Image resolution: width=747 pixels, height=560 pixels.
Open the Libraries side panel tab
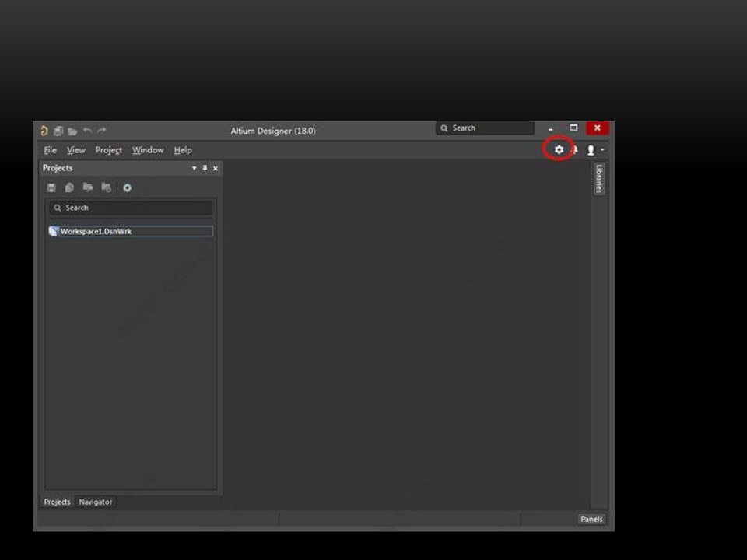599,179
